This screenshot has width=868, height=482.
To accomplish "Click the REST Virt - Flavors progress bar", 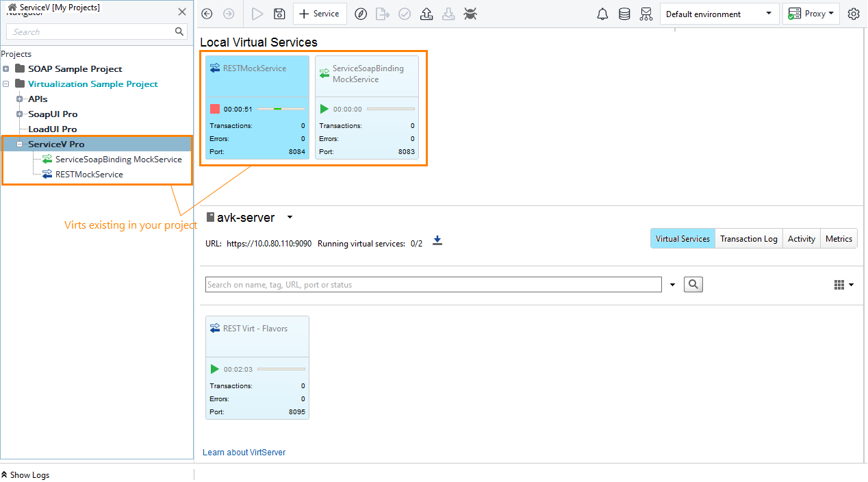I will 281,369.
